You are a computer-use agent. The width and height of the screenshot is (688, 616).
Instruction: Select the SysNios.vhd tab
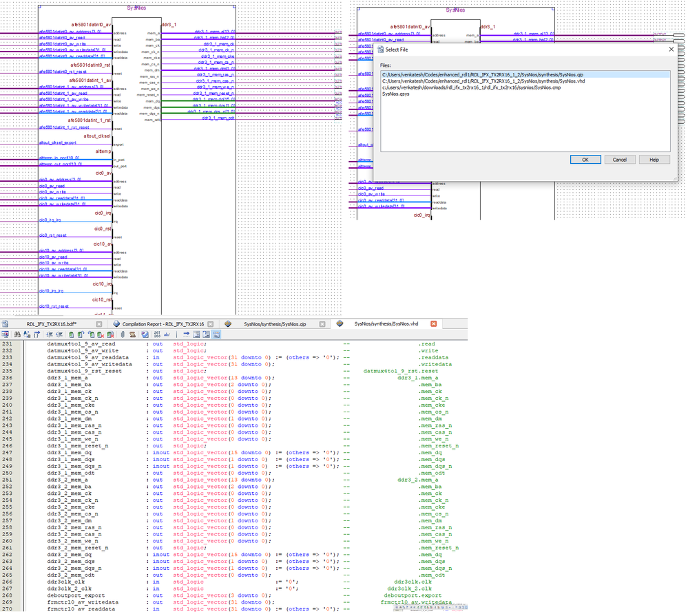click(386, 323)
